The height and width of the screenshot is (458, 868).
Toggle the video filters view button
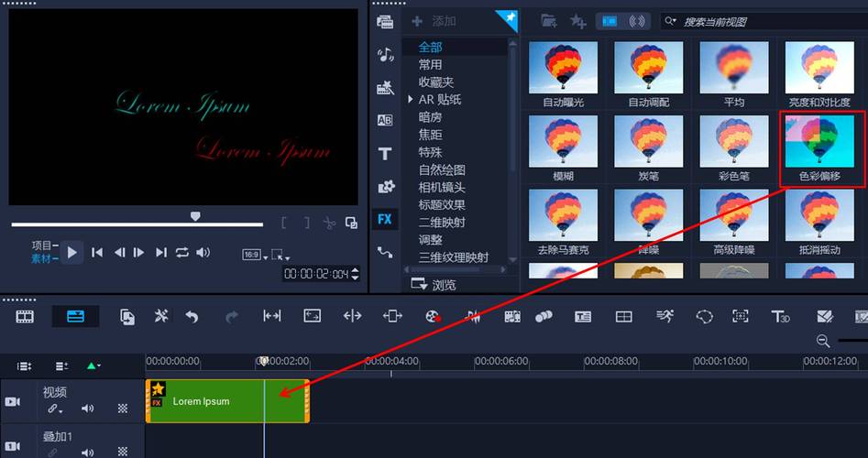(610, 21)
